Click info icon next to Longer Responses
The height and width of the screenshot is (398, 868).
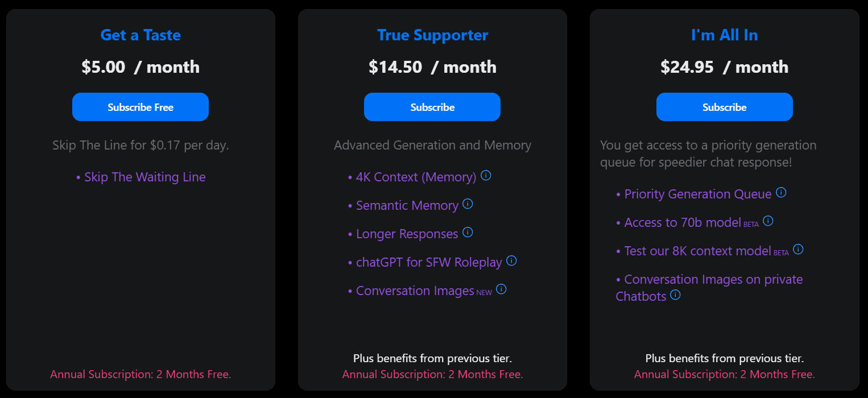pos(468,233)
